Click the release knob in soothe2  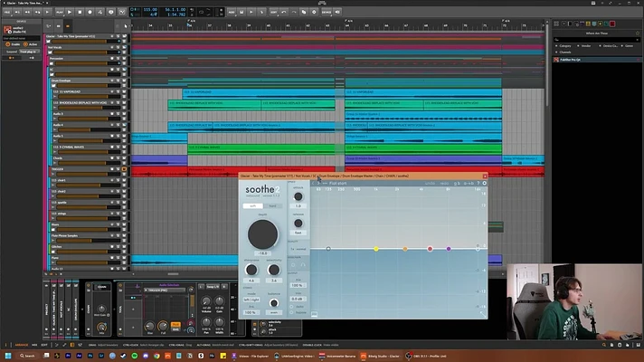298,224
